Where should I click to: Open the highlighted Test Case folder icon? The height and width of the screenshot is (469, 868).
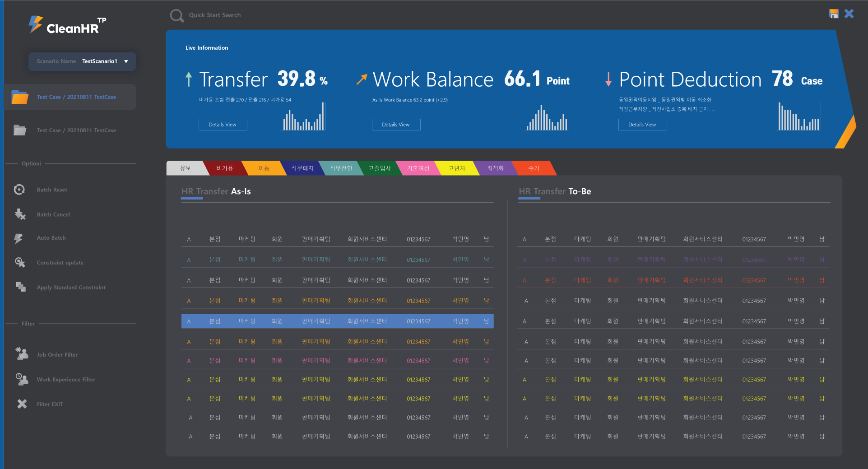tap(20, 97)
